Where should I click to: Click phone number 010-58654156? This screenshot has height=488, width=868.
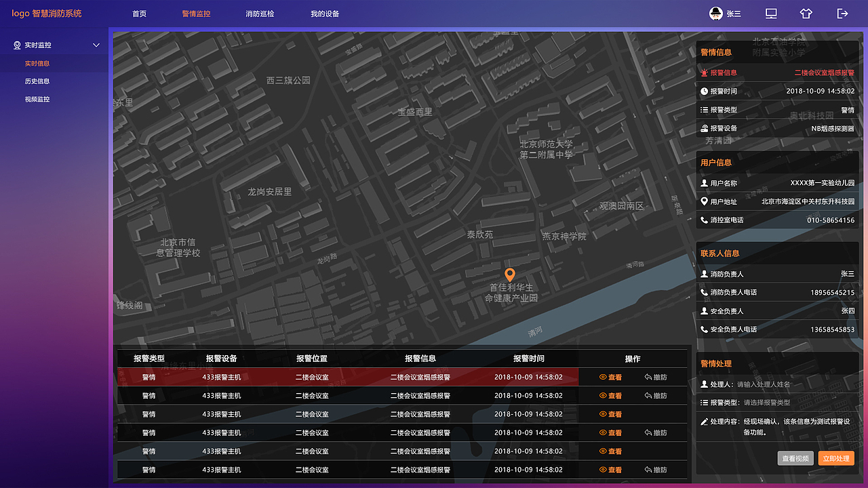831,220
